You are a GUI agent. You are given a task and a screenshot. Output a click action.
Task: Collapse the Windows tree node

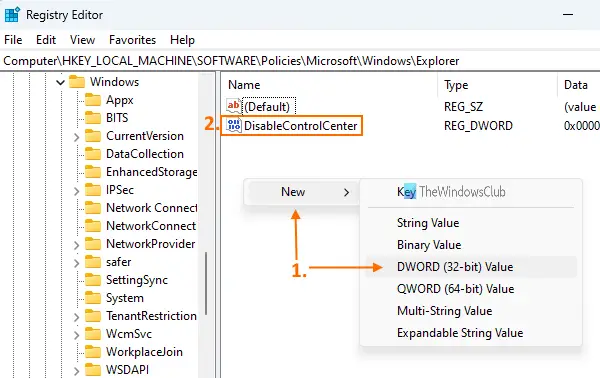pyautogui.click(x=60, y=82)
